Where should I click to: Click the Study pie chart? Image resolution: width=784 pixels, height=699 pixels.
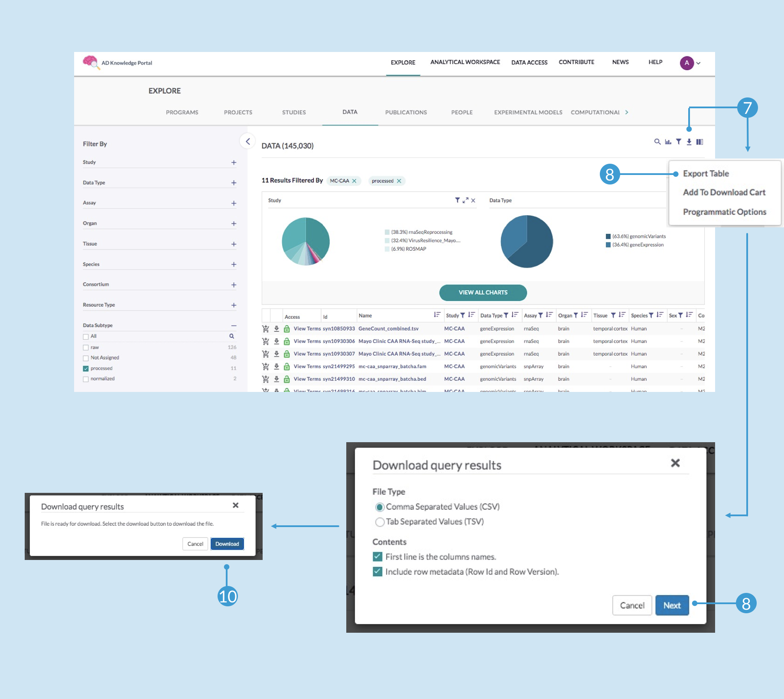(x=306, y=241)
